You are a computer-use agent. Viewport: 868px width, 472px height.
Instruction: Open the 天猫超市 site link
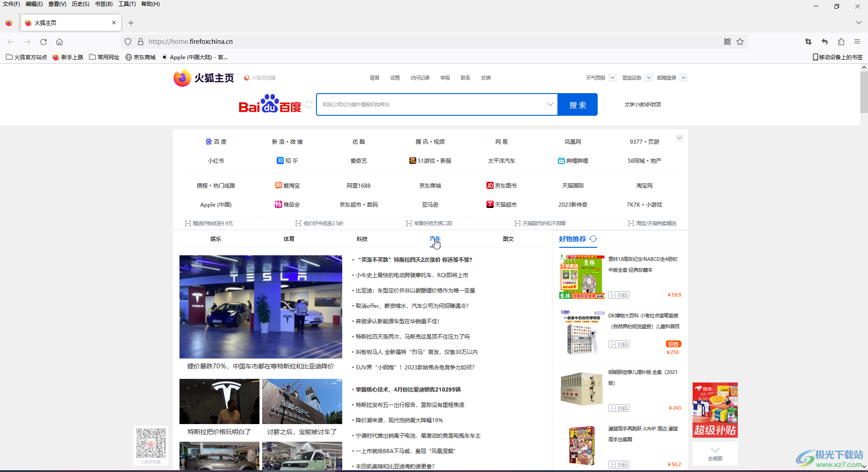[x=501, y=204]
